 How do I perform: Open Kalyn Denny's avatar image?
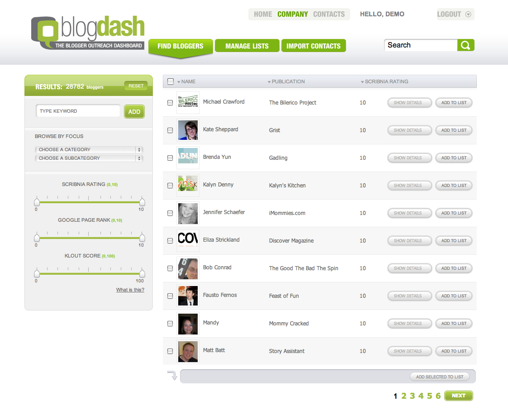click(188, 185)
